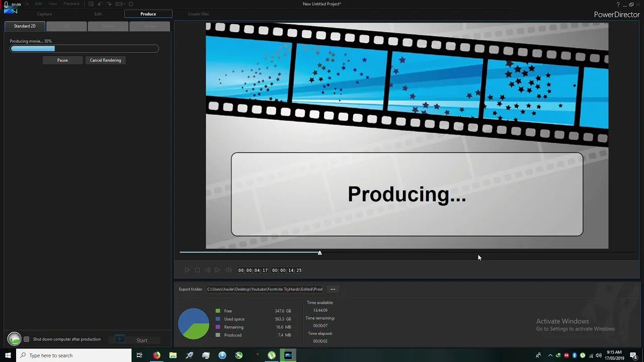Click the Time remaining value 00:00:07
This screenshot has height=362, width=644.
(x=320, y=326)
